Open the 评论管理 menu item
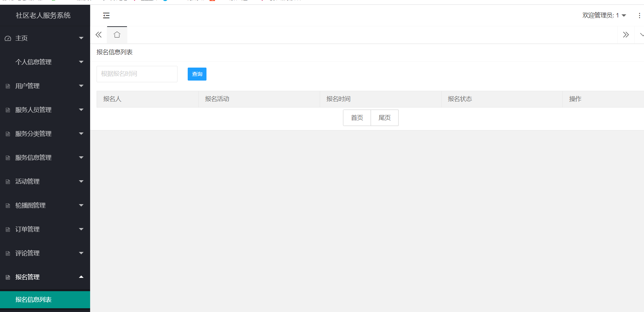644x312 pixels. 27,253
